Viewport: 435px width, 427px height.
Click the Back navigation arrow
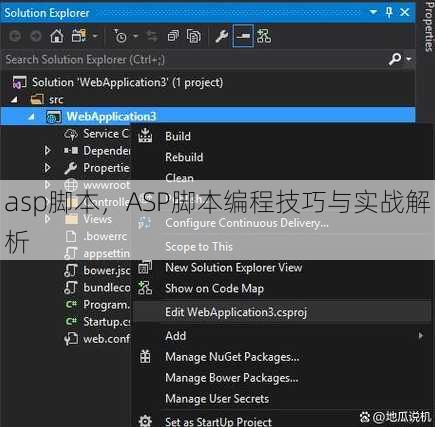tap(15, 36)
